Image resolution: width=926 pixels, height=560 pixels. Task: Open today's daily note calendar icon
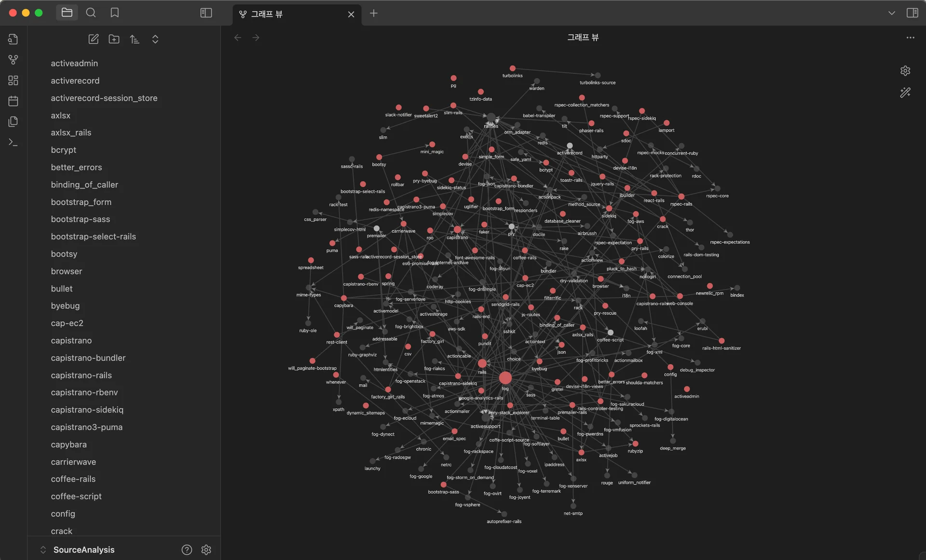click(13, 101)
